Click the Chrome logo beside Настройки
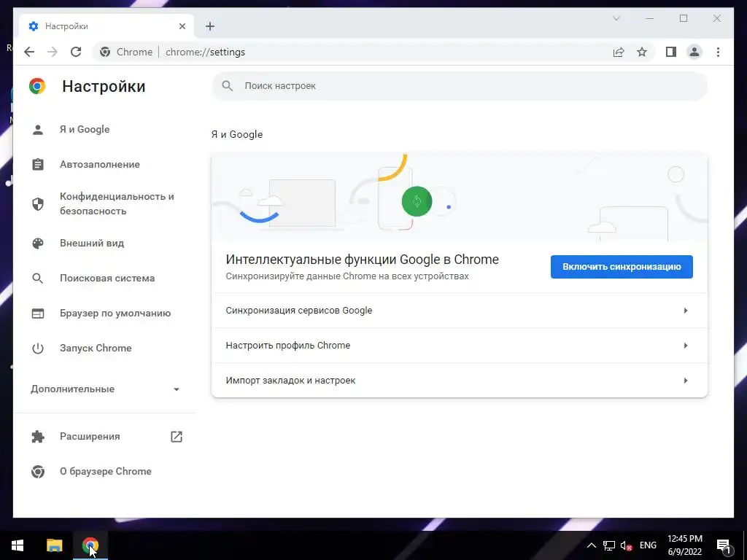Image resolution: width=747 pixels, height=560 pixels. pyautogui.click(x=37, y=86)
